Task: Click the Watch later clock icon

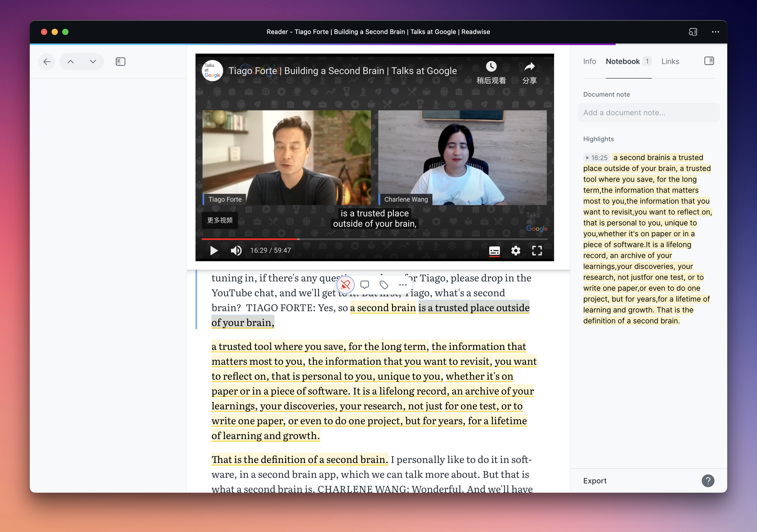Action: click(491, 67)
